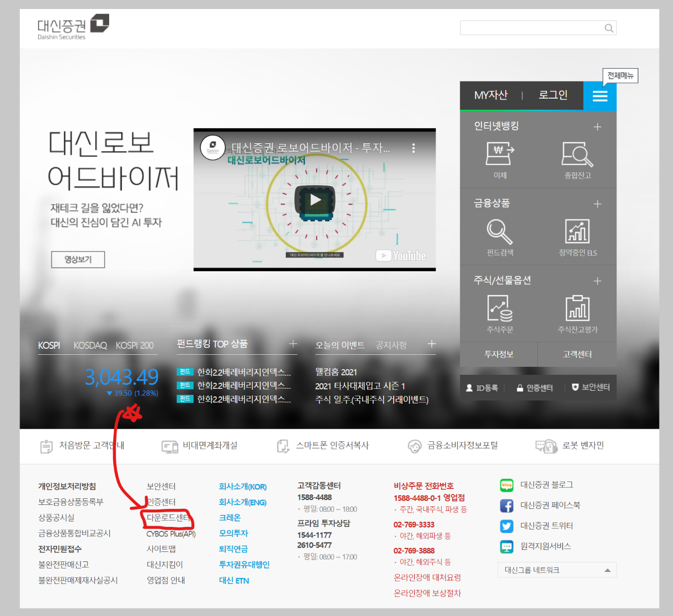This screenshot has height=616, width=673.
Task: Open 비대면계좌개설 quick link
Action: (199, 446)
